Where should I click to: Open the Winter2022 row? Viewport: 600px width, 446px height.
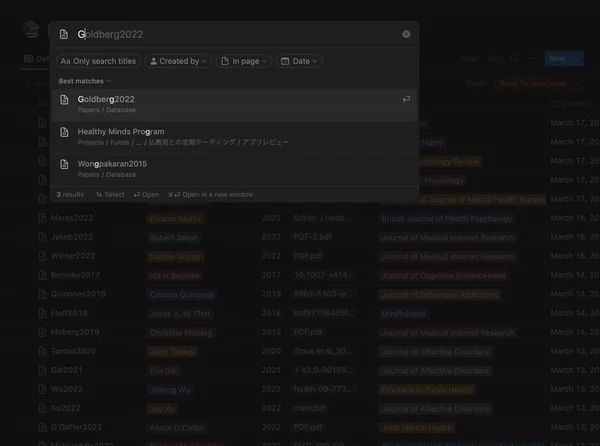click(x=73, y=256)
